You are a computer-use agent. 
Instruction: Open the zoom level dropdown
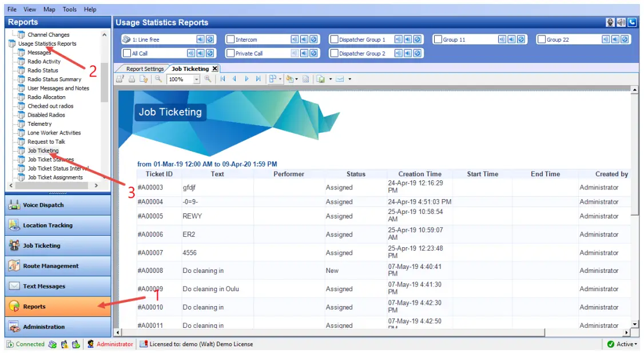pos(196,79)
